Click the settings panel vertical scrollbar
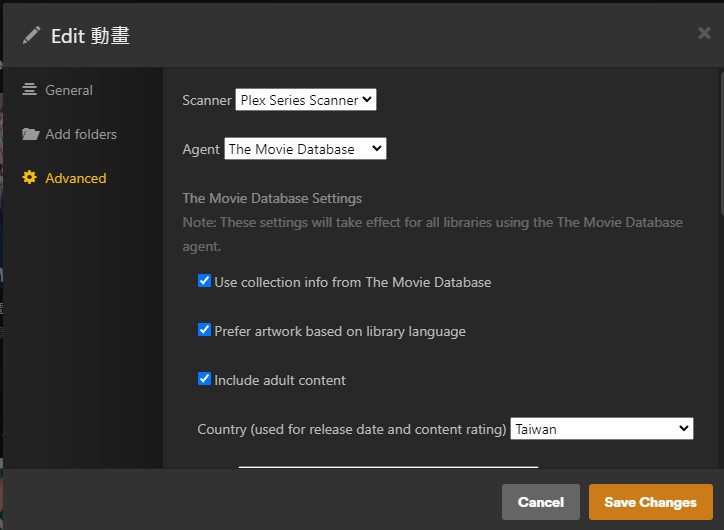Image resolution: width=724 pixels, height=530 pixels. tap(720, 140)
